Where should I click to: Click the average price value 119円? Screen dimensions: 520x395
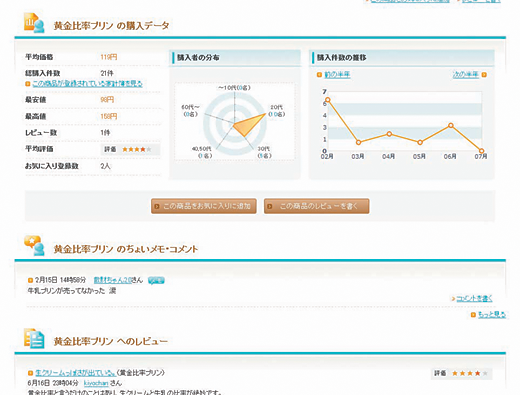click(x=109, y=57)
